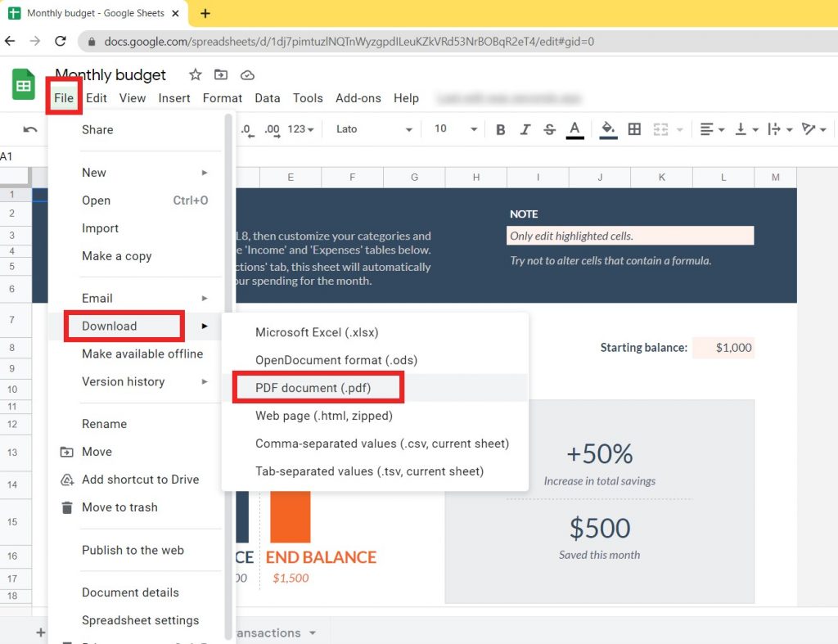Open the cell borders tool
This screenshot has width=838, height=644.
coord(634,129)
